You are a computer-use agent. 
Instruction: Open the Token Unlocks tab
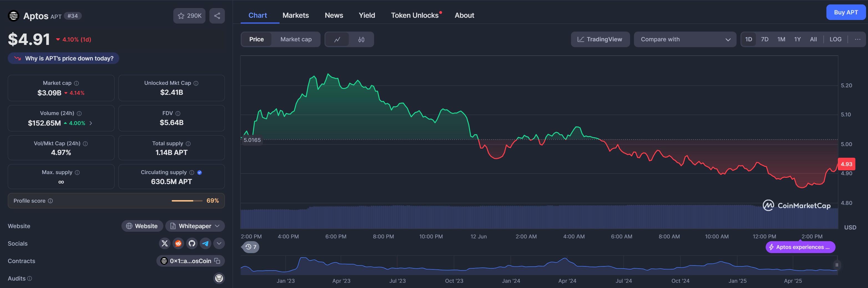[415, 15]
